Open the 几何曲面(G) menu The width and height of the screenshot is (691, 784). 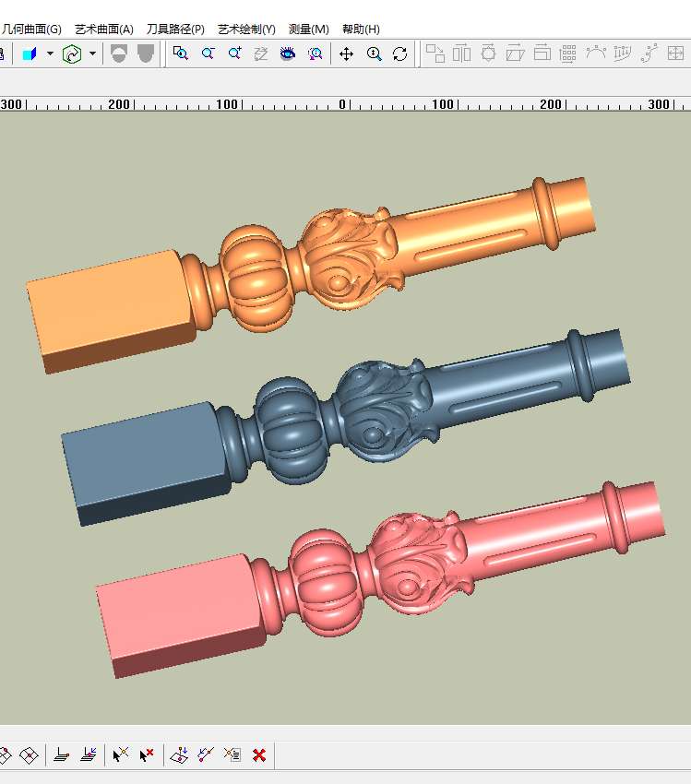[31, 30]
